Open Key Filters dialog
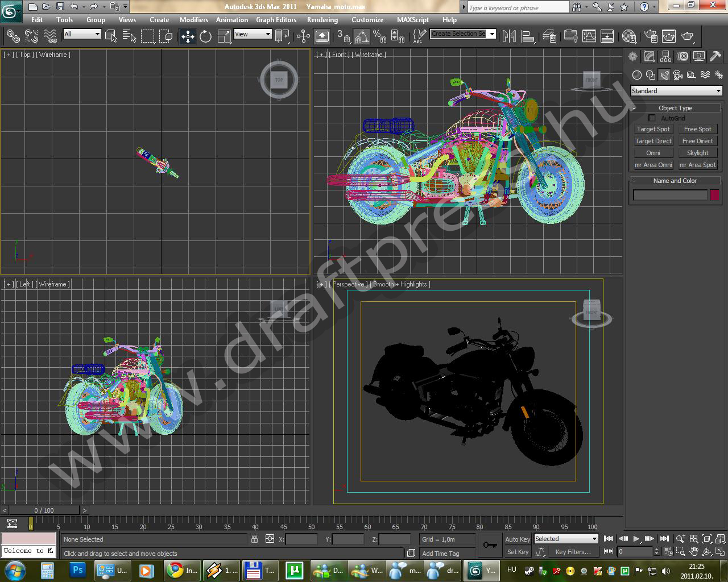 [x=573, y=552]
